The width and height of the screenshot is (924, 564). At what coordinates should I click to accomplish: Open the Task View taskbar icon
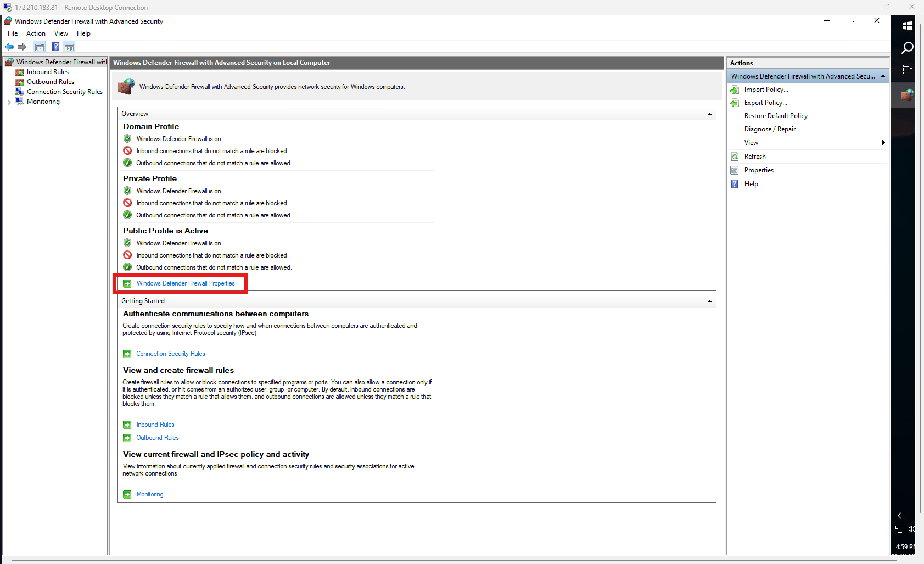(x=907, y=70)
